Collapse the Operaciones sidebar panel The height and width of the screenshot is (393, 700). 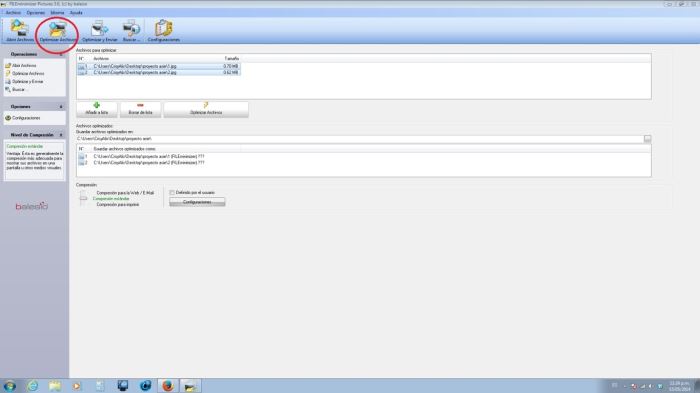[61, 54]
